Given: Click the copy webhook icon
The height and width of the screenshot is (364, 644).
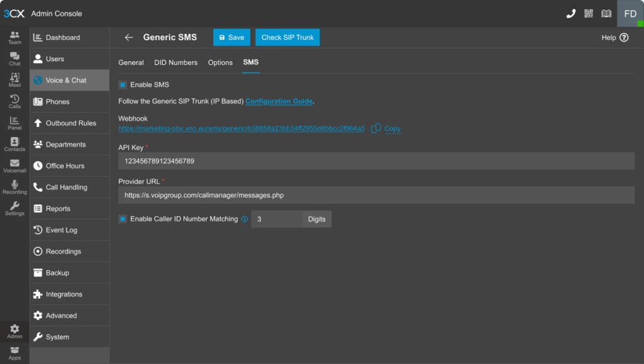Looking at the screenshot, I should pyautogui.click(x=376, y=128).
